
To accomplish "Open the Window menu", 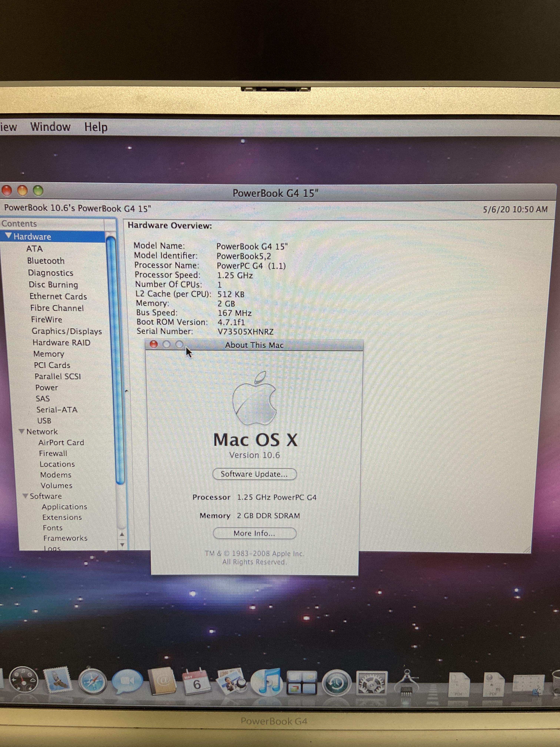I will (50, 127).
